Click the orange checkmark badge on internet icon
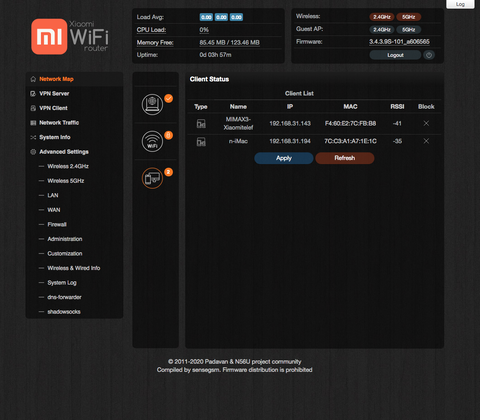Image resolution: width=480 pixels, height=420 pixels. (x=169, y=98)
